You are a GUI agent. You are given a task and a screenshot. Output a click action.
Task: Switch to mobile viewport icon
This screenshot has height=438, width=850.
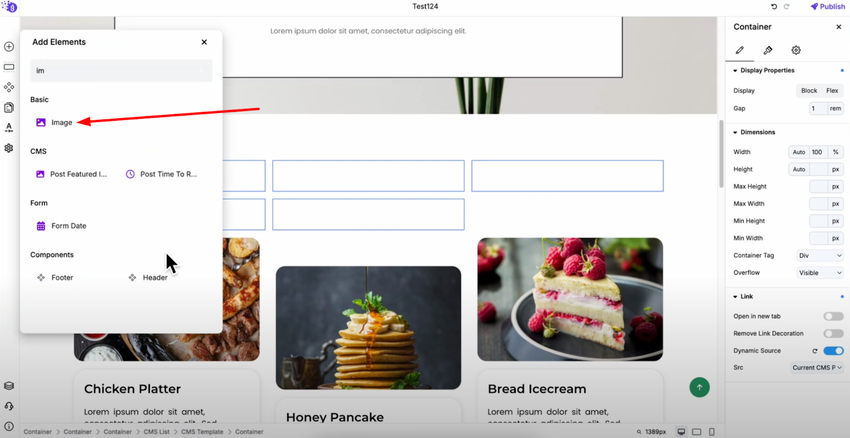pos(712,431)
